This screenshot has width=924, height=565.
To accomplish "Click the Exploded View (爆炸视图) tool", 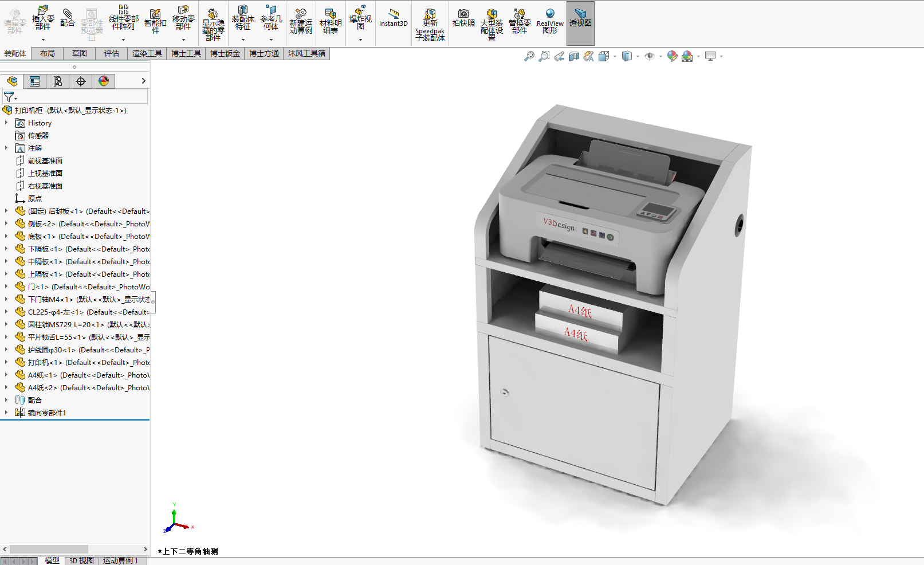I will click(x=360, y=18).
